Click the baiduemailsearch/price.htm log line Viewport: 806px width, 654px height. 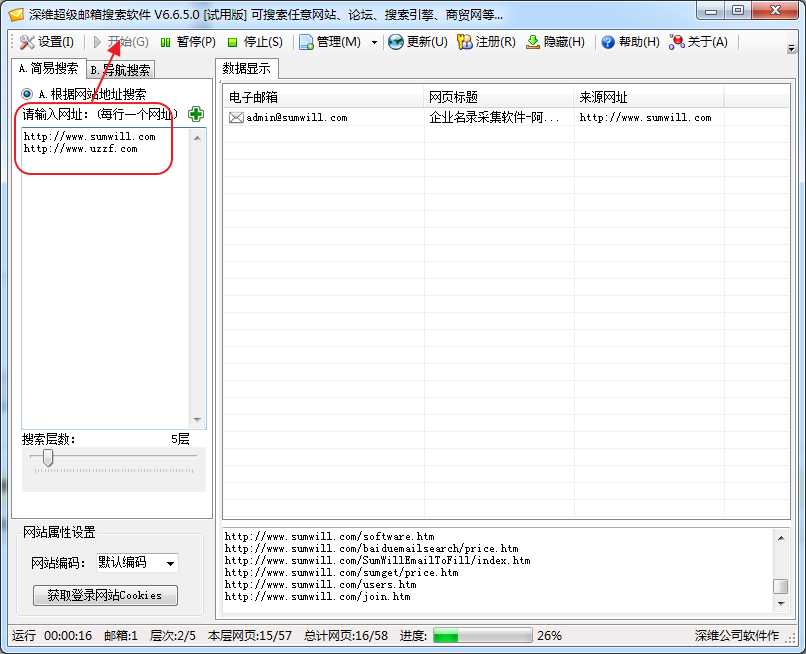(371, 548)
